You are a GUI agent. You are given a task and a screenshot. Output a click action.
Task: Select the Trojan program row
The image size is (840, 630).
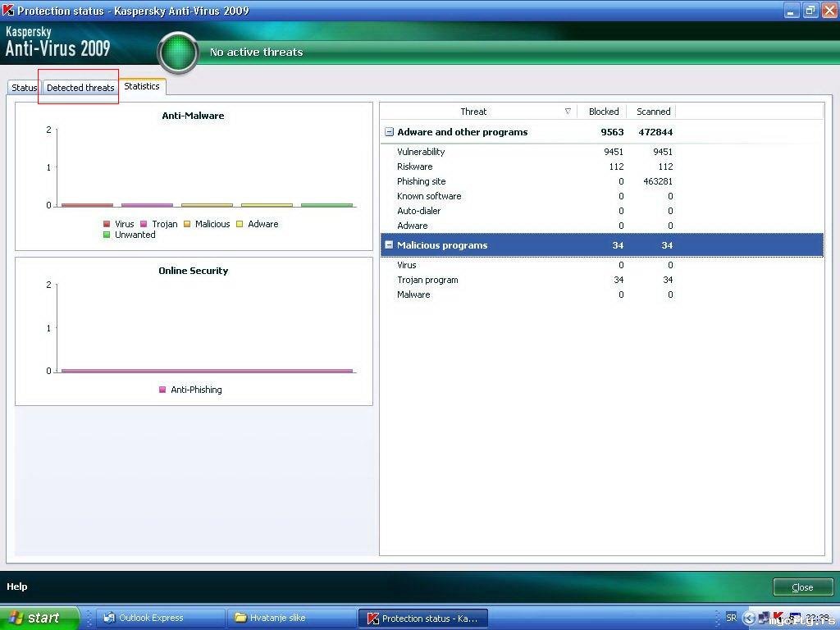(x=427, y=280)
